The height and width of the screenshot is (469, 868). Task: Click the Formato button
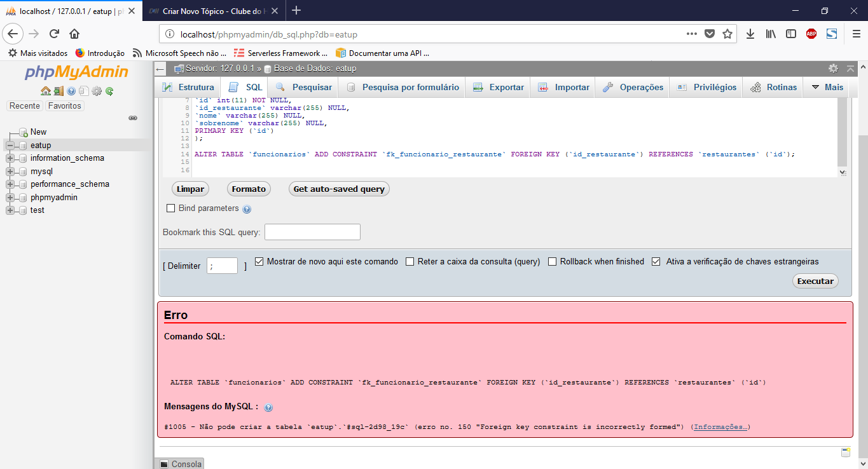249,189
